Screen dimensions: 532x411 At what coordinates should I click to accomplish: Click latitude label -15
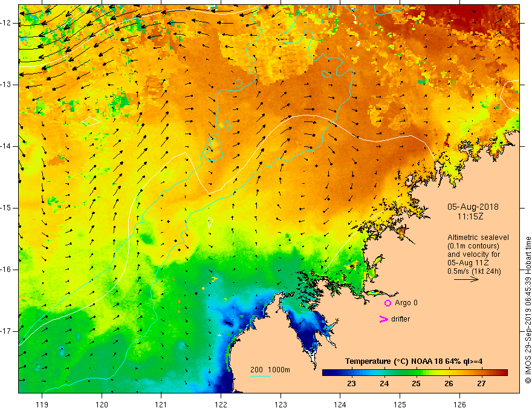coord(7,208)
